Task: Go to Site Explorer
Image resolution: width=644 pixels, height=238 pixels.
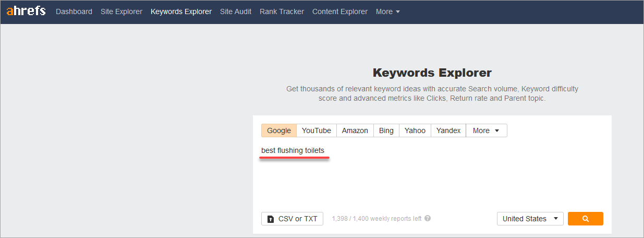Action: pyautogui.click(x=121, y=11)
